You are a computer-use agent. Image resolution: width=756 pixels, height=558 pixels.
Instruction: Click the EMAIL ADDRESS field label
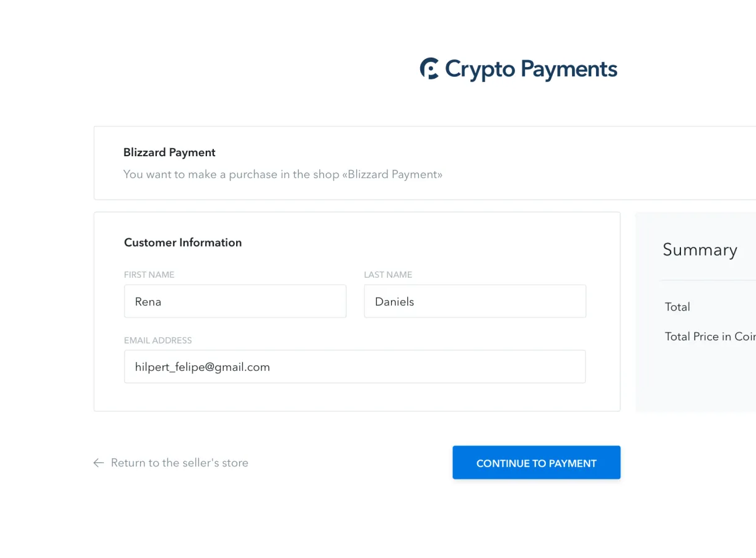158,340
